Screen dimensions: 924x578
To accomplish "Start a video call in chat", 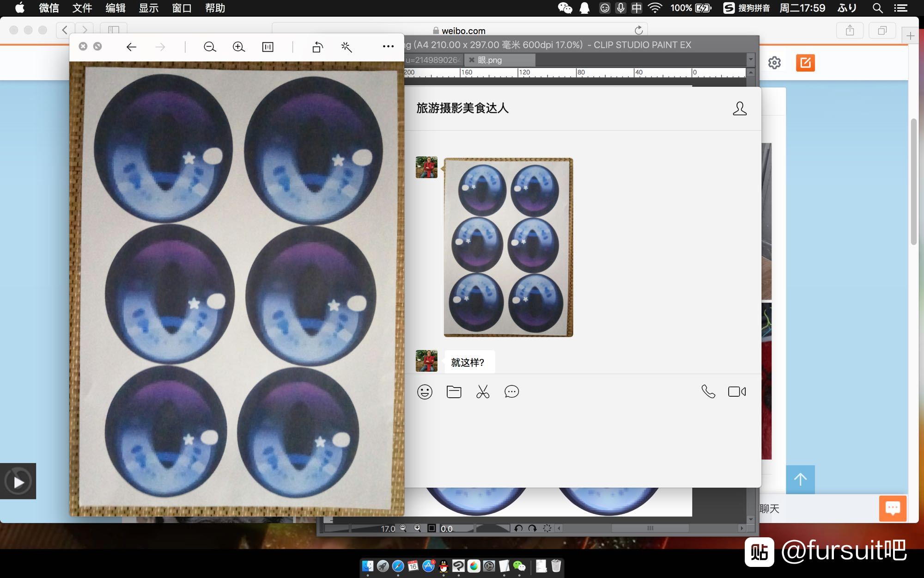I will click(736, 392).
